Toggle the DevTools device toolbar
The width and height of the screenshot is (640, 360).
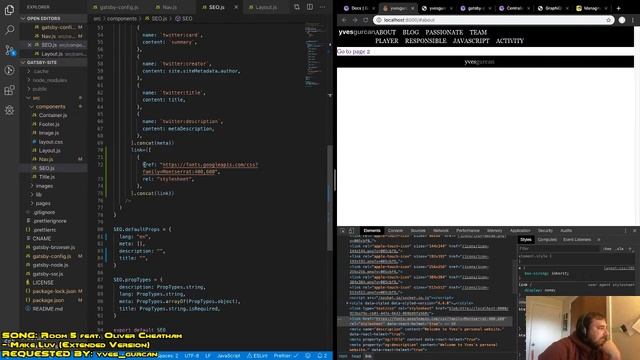pos(351,231)
